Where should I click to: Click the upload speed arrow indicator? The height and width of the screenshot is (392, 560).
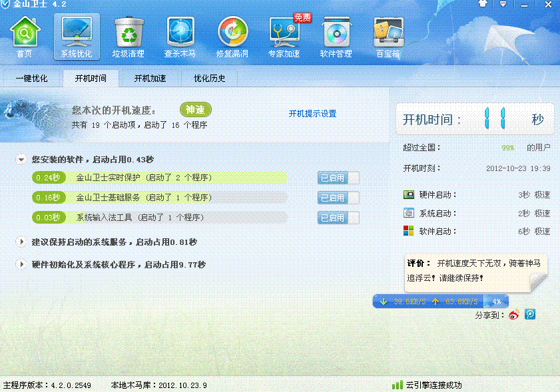point(435,301)
